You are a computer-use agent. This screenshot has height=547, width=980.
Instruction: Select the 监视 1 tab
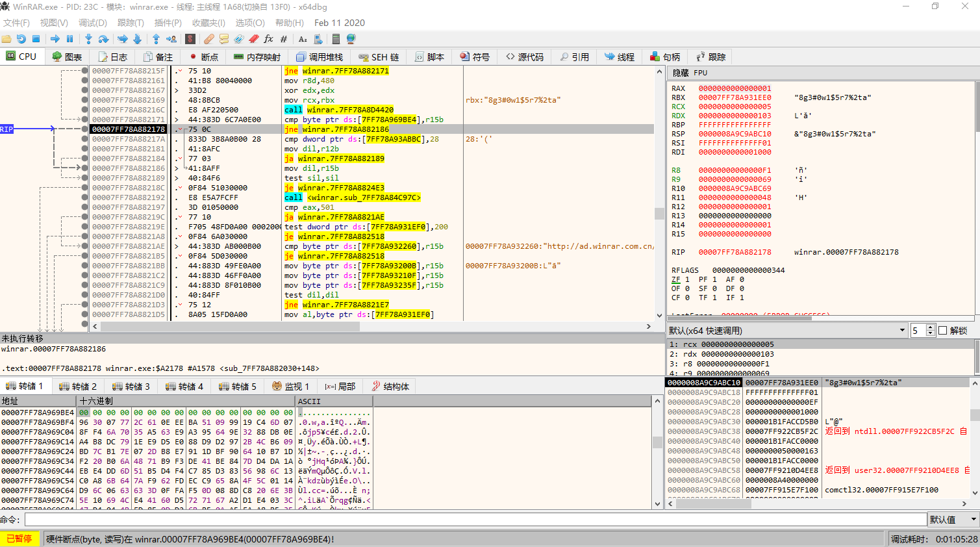pyautogui.click(x=291, y=387)
